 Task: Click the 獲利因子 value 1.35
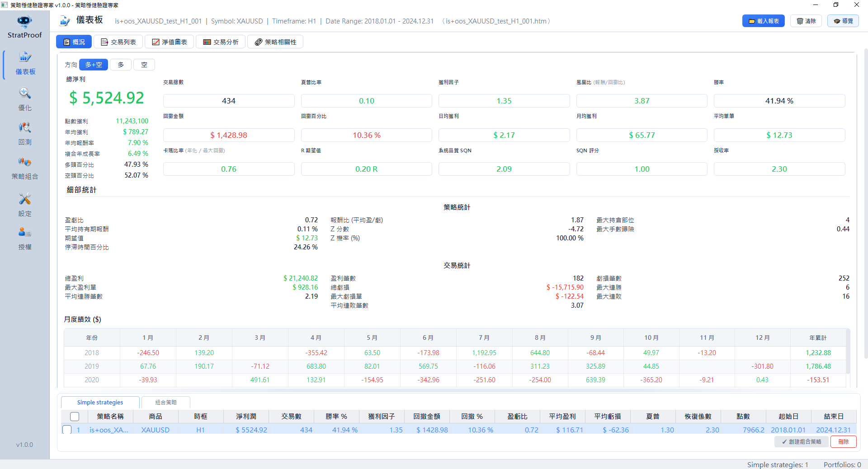[x=504, y=101]
